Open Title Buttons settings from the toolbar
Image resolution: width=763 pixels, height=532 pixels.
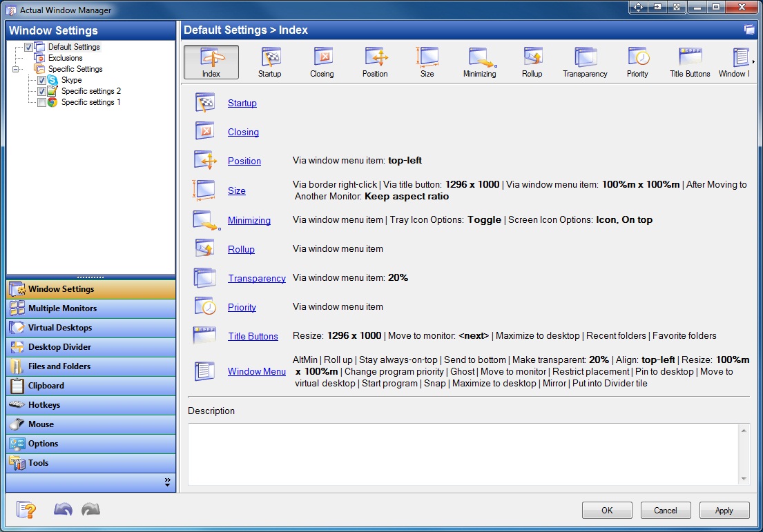689,61
